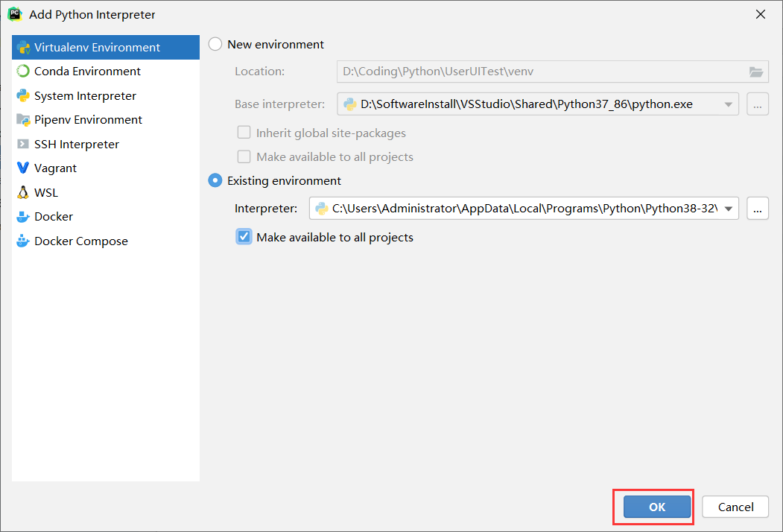
Task: Select the Docker interpreter type
Action: pyautogui.click(x=51, y=217)
